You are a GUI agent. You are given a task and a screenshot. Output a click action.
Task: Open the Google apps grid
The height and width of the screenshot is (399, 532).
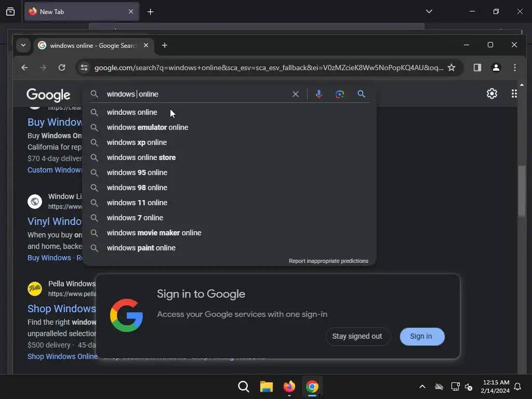514,94
